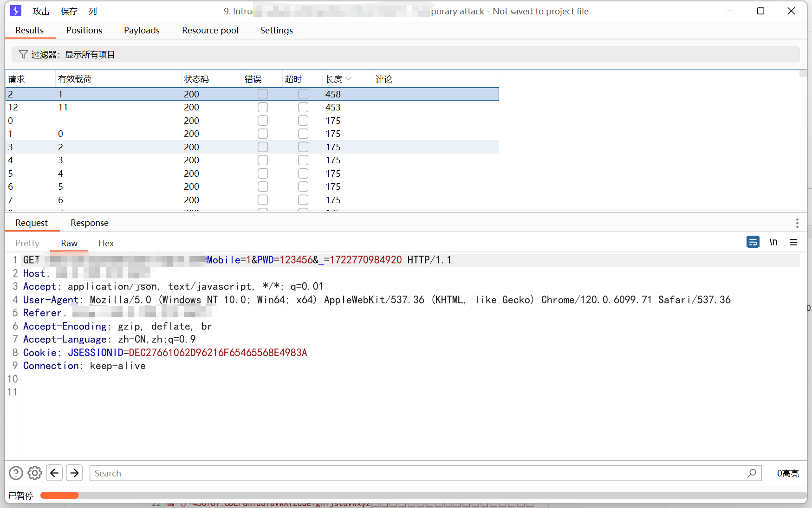Tick the error checkbox for request 12

[x=263, y=107]
